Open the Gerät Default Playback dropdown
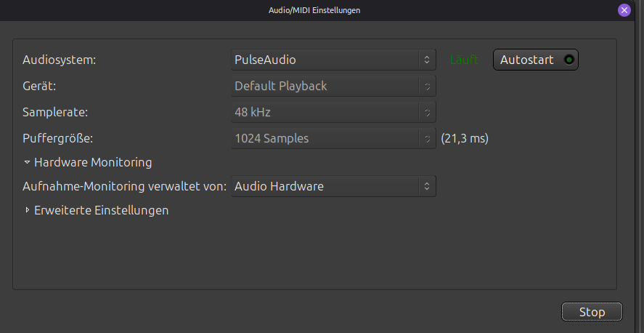Viewport: 644px width, 333px height. (333, 86)
